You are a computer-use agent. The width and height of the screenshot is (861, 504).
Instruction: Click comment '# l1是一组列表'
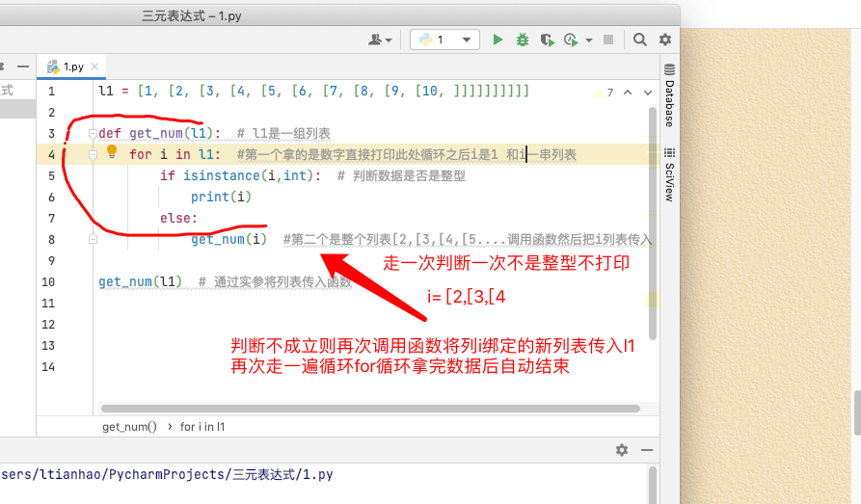point(283,133)
